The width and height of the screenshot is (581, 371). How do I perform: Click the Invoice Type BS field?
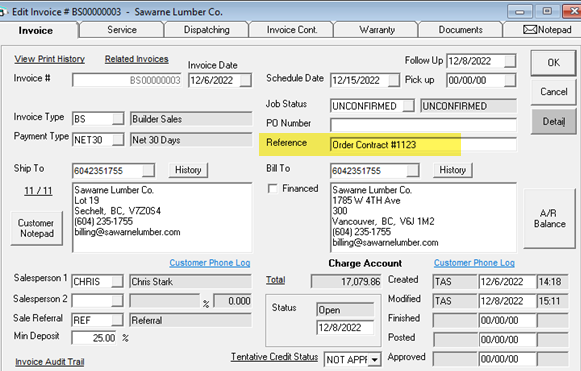point(93,119)
